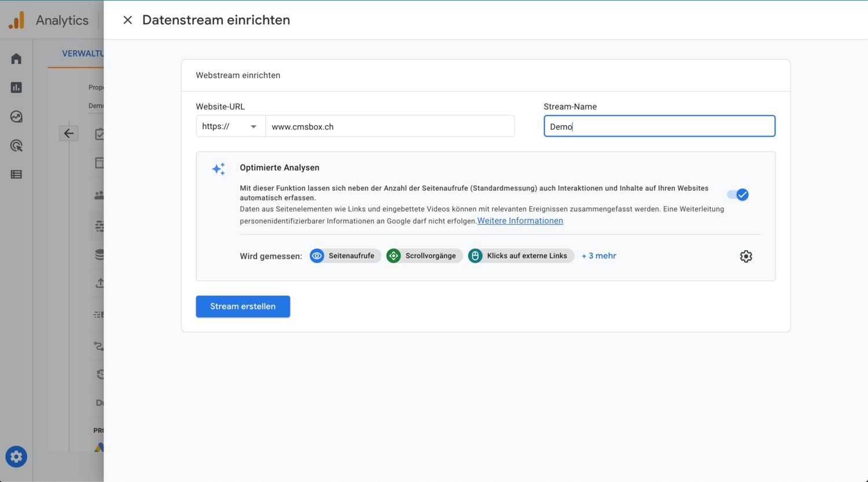Viewport: 868px width, 482px height.
Task: Click the Stream-Name input field
Action: [660, 126]
